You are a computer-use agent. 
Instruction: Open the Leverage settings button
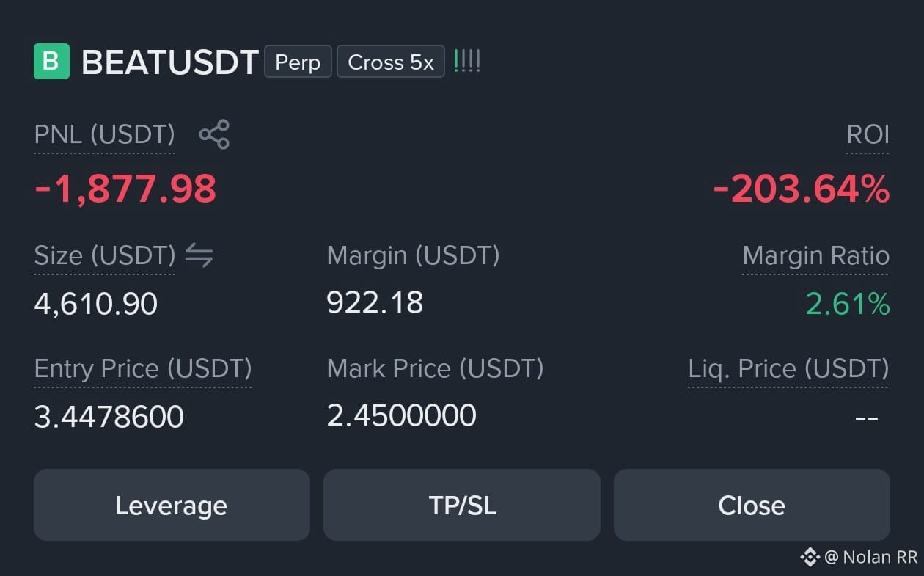coord(172,505)
